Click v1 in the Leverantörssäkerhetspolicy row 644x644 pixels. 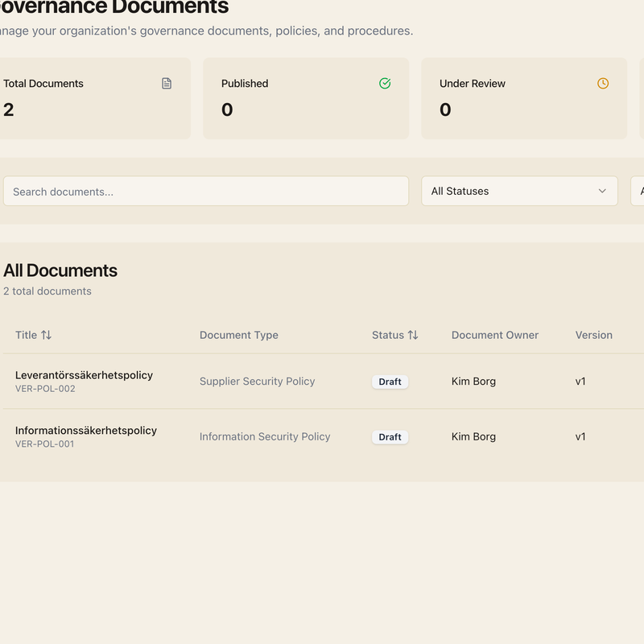[x=580, y=381]
